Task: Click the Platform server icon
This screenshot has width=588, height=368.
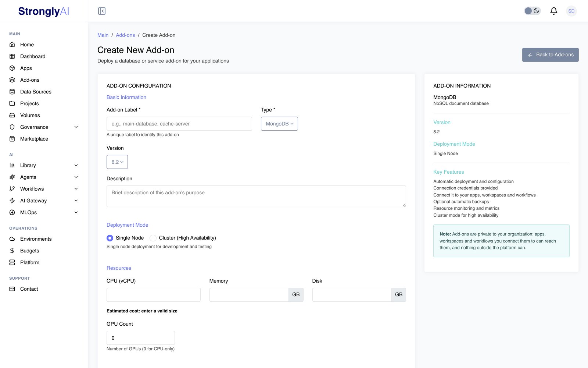Action: pos(12,262)
